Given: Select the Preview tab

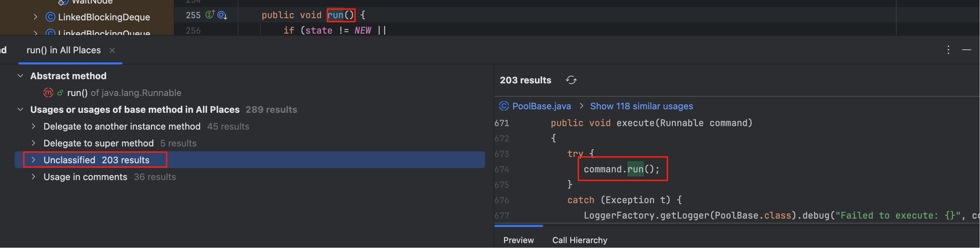Looking at the screenshot, I should click(518, 240).
